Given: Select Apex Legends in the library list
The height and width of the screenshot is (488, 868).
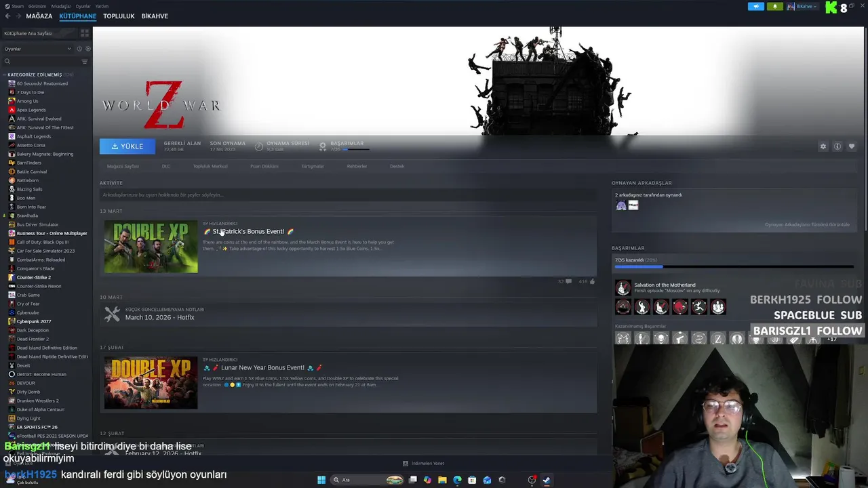Looking at the screenshot, I should click(x=31, y=110).
